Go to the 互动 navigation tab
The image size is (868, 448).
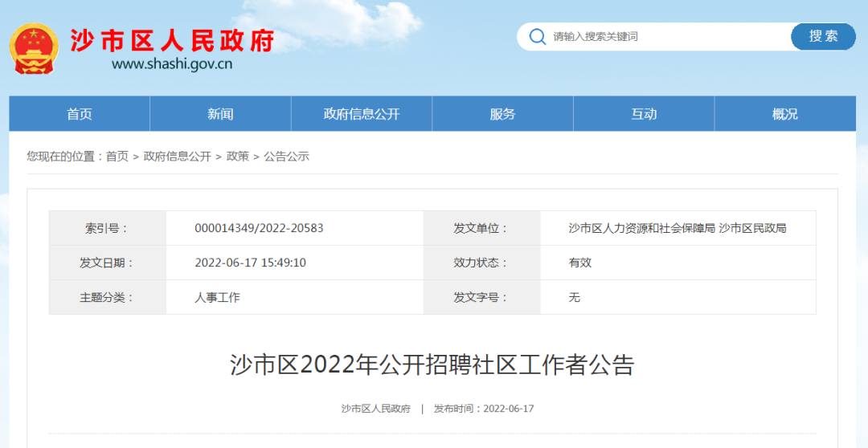(x=644, y=114)
